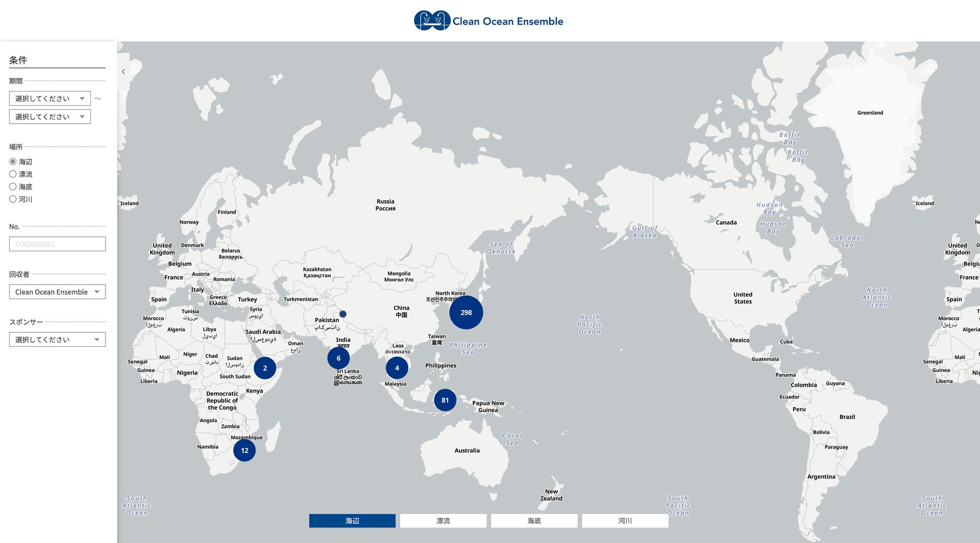Click the small dot marker near Pakistan
This screenshot has width=980, height=543.
(x=343, y=314)
